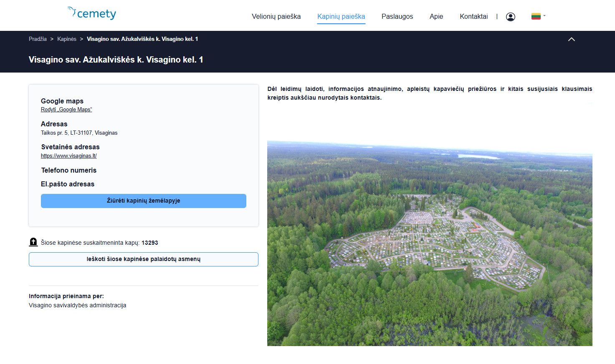615x364 pixels.
Task: Open Paslaugos menu item
Action: click(x=397, y=17)
